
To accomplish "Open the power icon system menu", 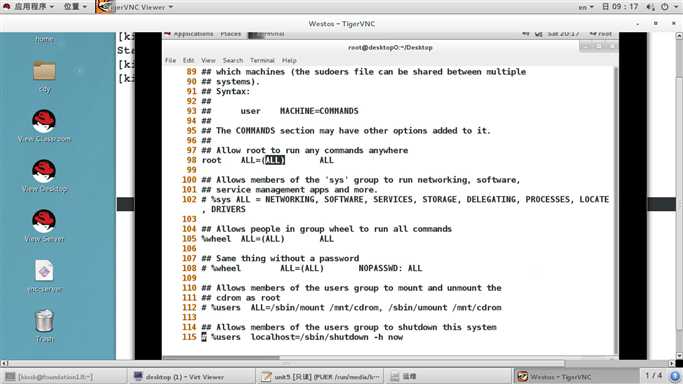I will (665, 7).
